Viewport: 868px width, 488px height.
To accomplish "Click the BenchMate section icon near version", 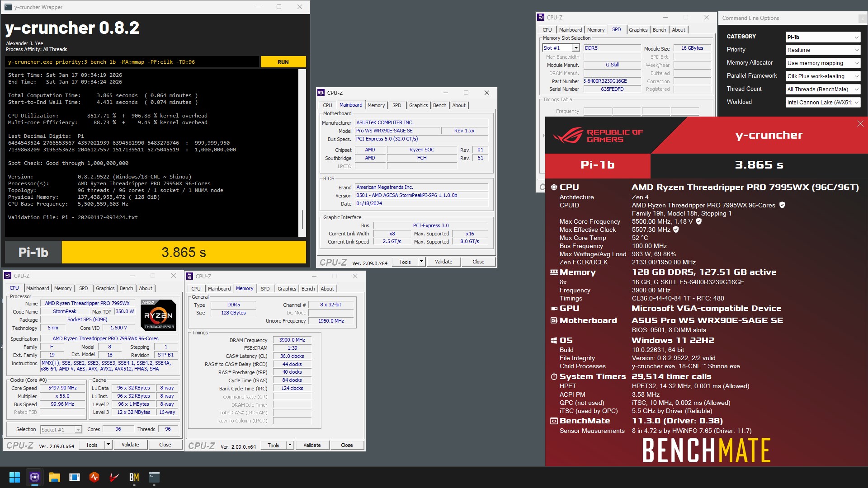I will point(554,421).
